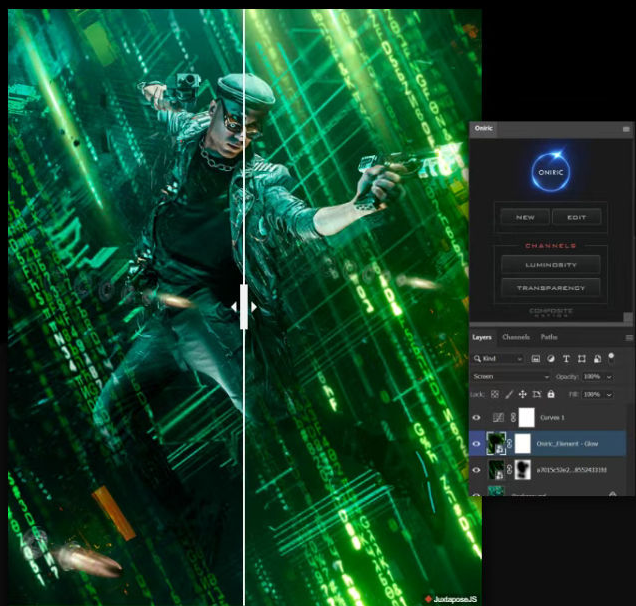This screenshot has width=636, height=606.
Task: Open the Screen blend mode dropdown
Action: [x=511, y=376]
